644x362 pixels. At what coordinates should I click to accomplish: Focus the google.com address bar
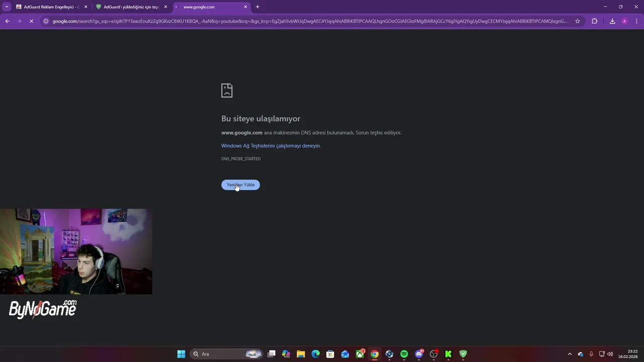(x=309, y=21)
